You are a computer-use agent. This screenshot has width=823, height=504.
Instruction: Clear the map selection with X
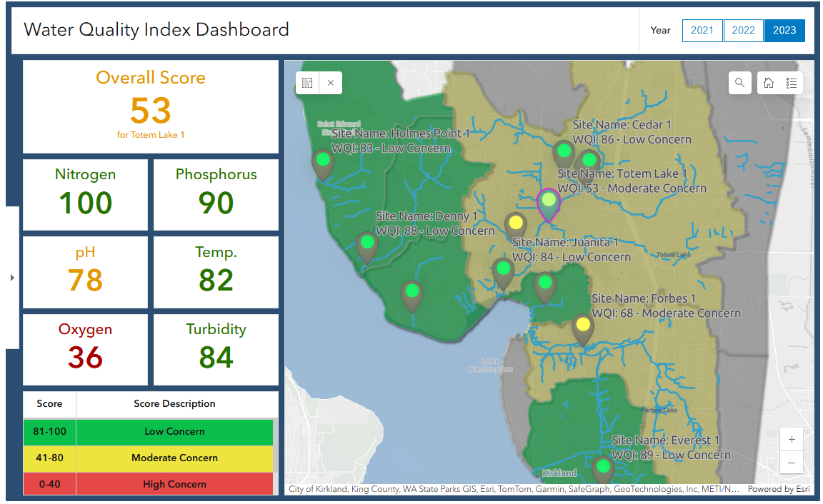click(x=330, y=83)
